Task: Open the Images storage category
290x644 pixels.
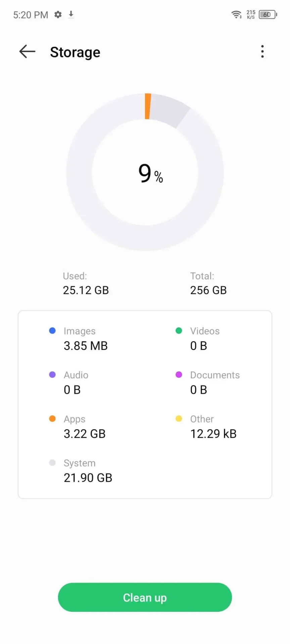Action: [x=85, y=339]
